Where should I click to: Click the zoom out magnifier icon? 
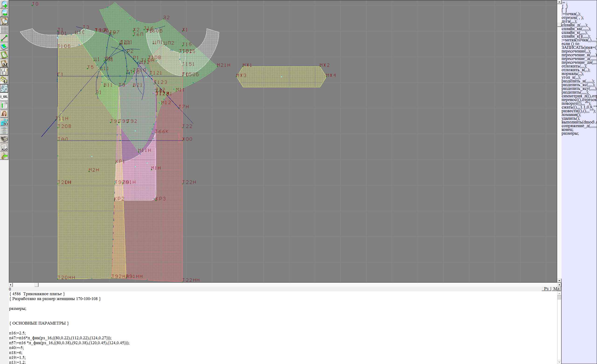(x=4, y=13)
